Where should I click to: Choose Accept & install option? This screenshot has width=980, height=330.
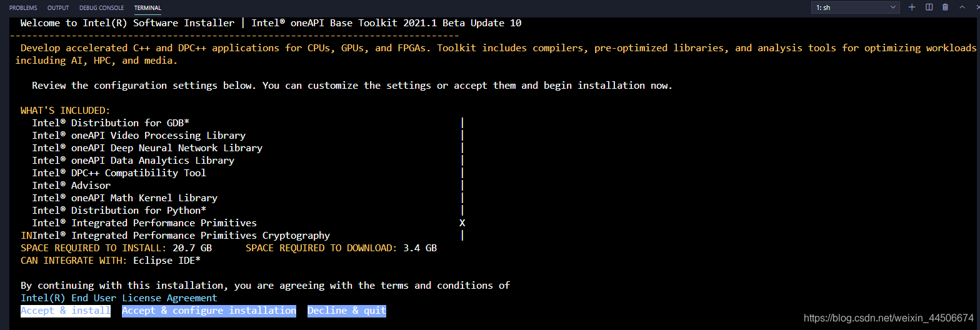click(x=66, y=311)
